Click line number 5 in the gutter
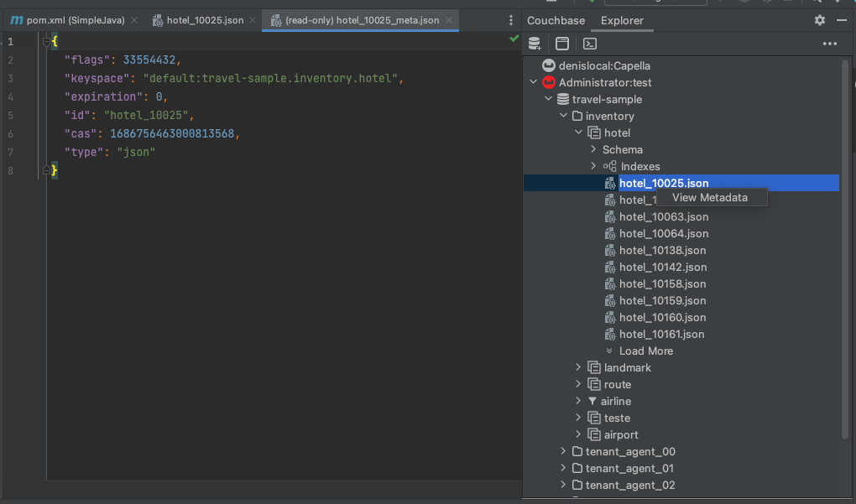Image resolution: width=856 pixels, height=504 pixels. click(x=10, y=115)
